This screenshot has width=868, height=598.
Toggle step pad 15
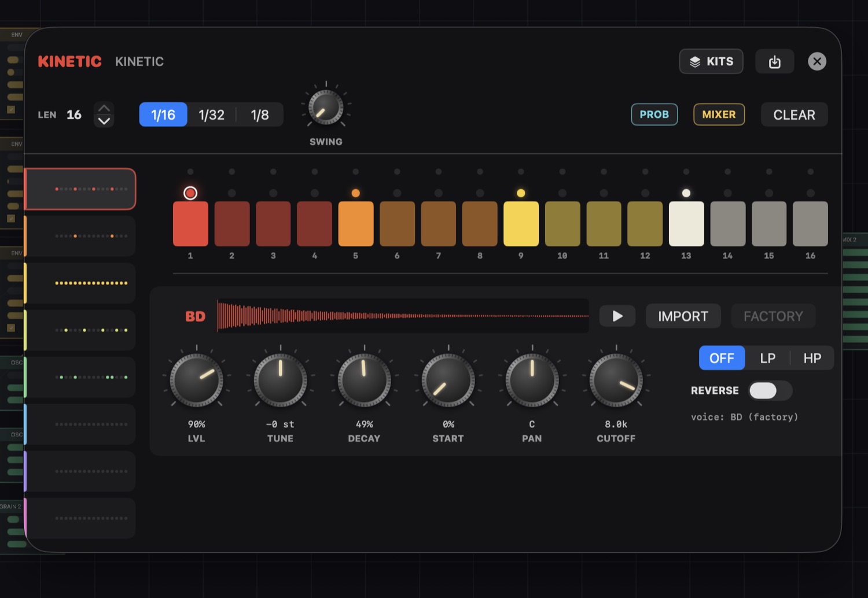[769, 224]
